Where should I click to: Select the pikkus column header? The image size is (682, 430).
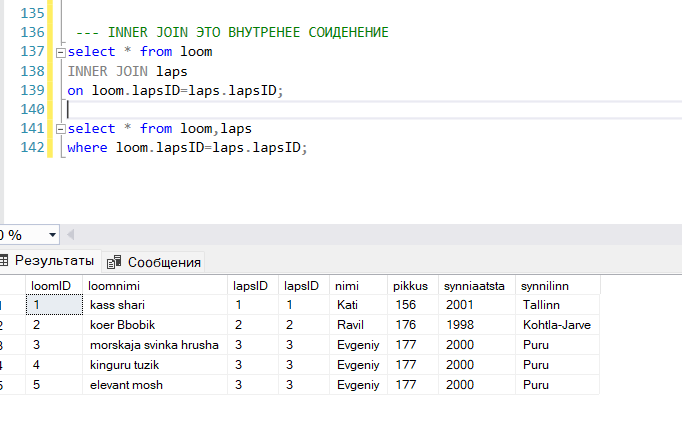tap(412, 286)
